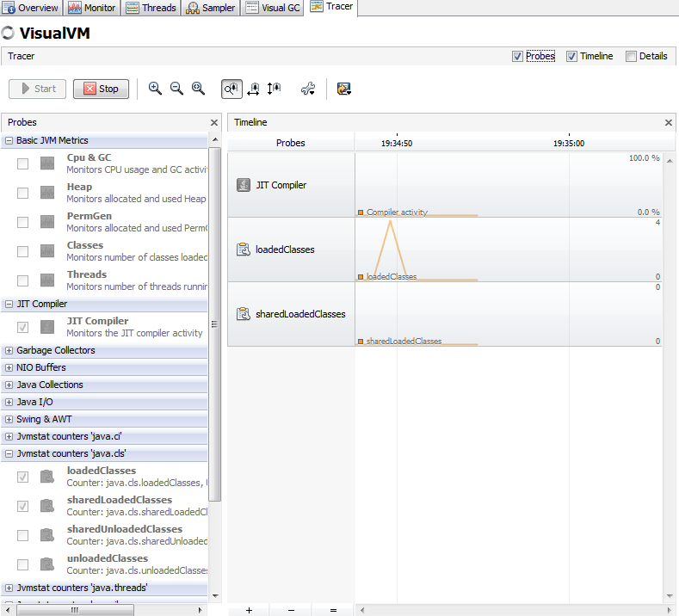Collapse Jvmstat counters 'java.cls' group
The width and height of the screenshot is (679, 616).
pos(9,454)
